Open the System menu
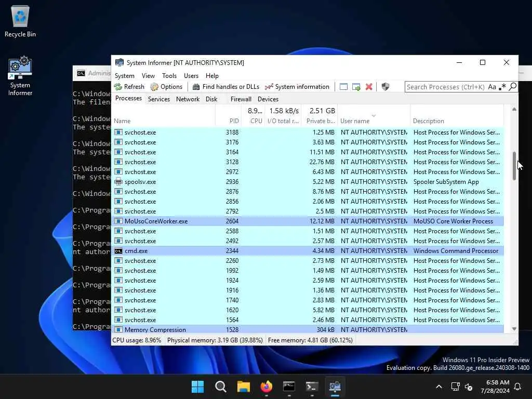 coord(125,76)
